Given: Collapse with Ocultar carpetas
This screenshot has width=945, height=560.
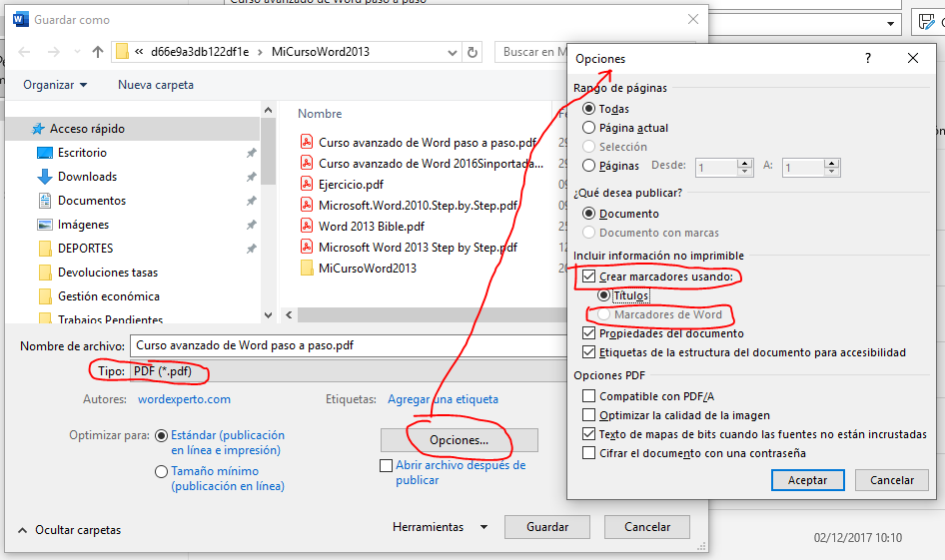Looking at the screenshot, I should tap(69, 530).
